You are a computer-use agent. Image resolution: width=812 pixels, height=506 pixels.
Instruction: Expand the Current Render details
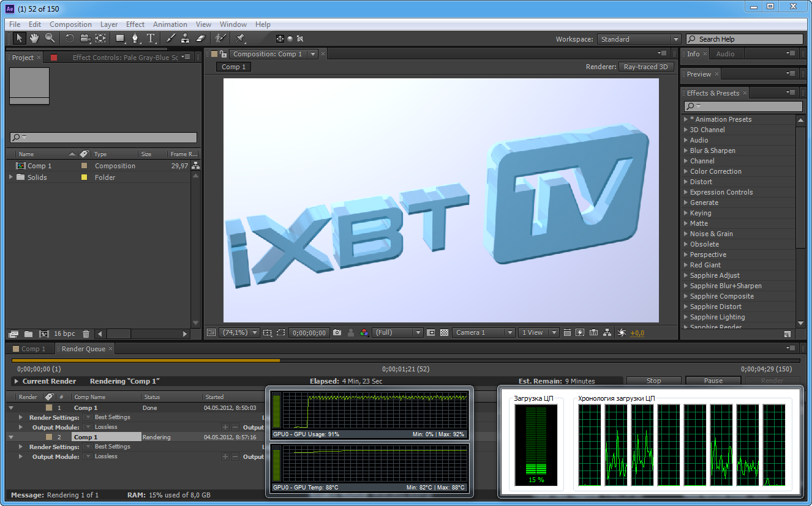pyautogui.click(x=17, y=381)
